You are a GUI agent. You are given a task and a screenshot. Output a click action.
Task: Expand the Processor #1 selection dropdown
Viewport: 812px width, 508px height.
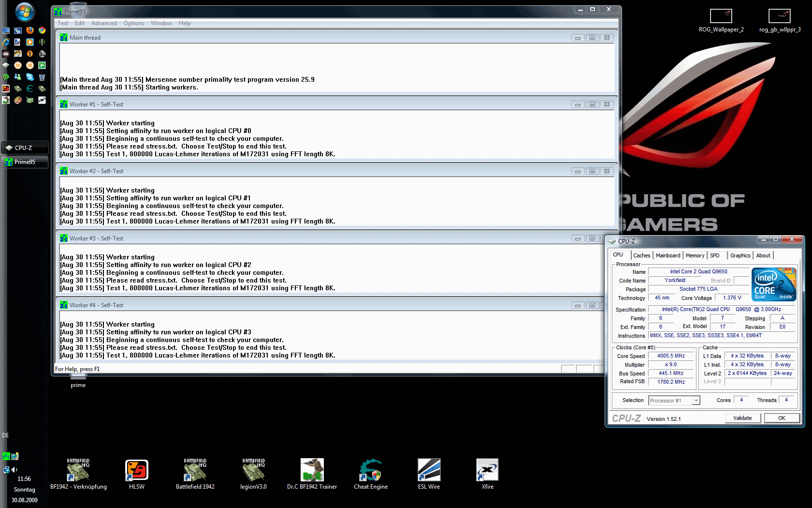[696, 401]
